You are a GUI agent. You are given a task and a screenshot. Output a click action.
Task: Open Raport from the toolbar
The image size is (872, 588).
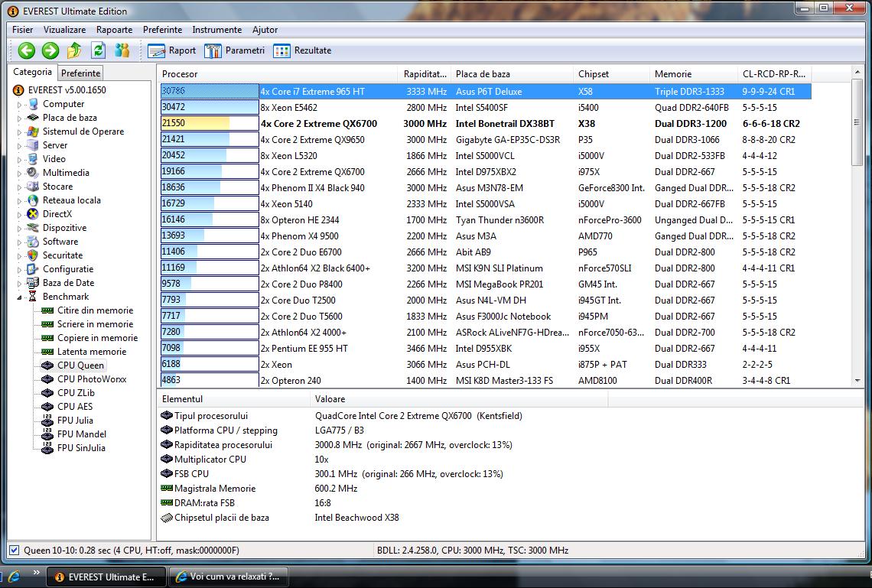pos(172,50)
